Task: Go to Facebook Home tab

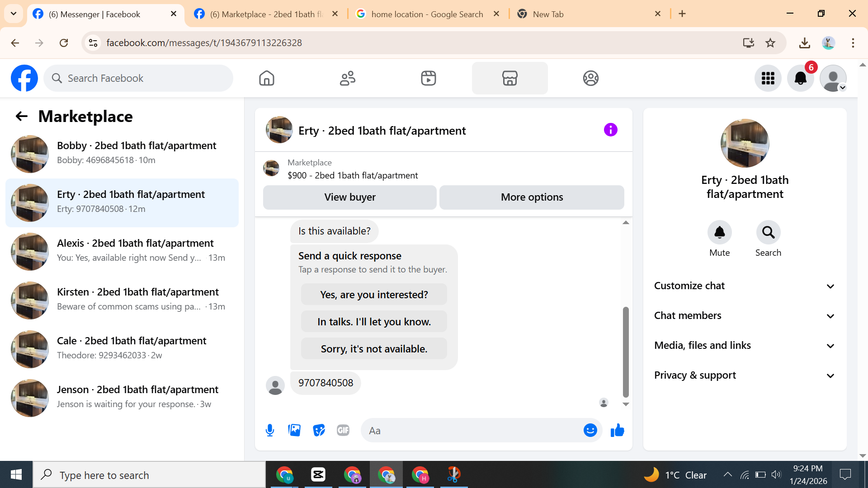Action: pyautogui.click(x=267, y=78)
